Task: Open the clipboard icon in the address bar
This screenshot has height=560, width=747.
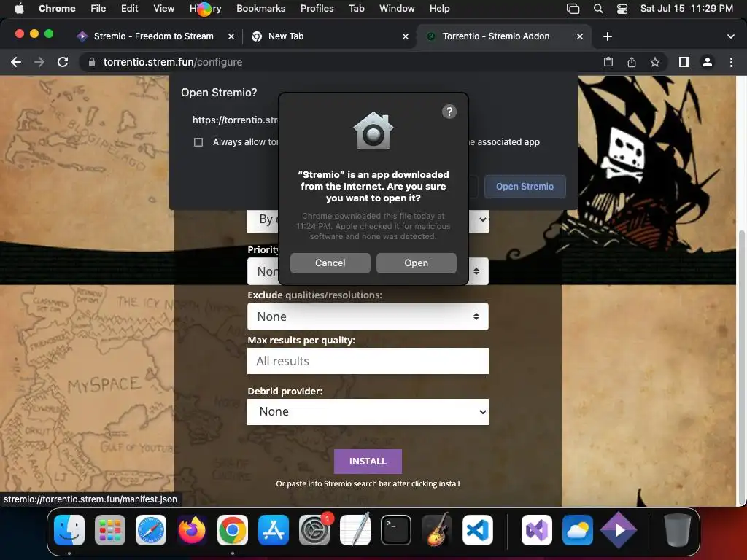Action: [x=608, y=62]
